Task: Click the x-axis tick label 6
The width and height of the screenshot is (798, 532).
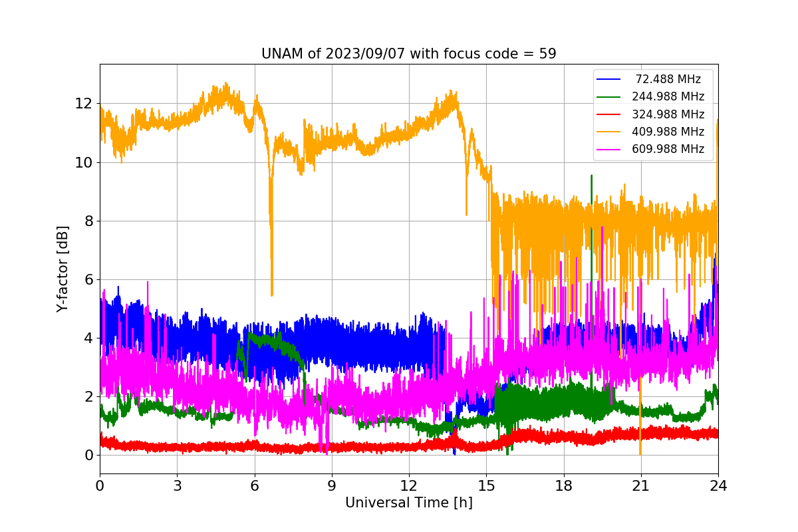Action: click(x=254, y=486)
